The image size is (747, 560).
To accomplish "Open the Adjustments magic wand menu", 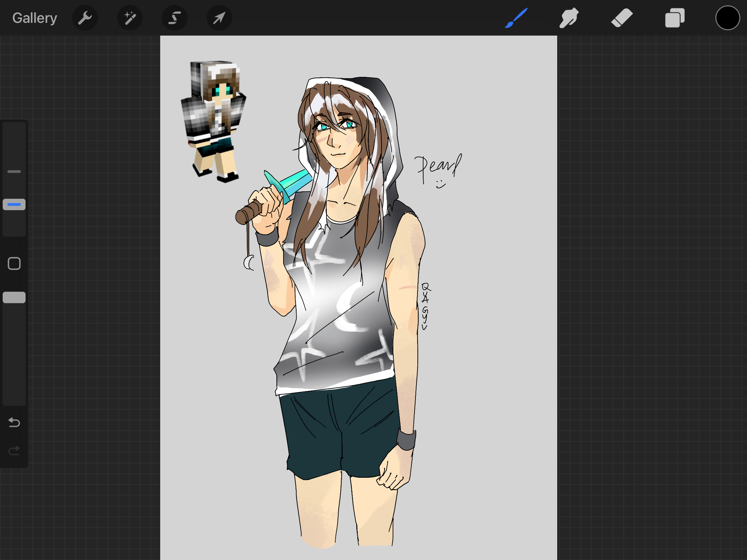I will (x=130, y=18).
